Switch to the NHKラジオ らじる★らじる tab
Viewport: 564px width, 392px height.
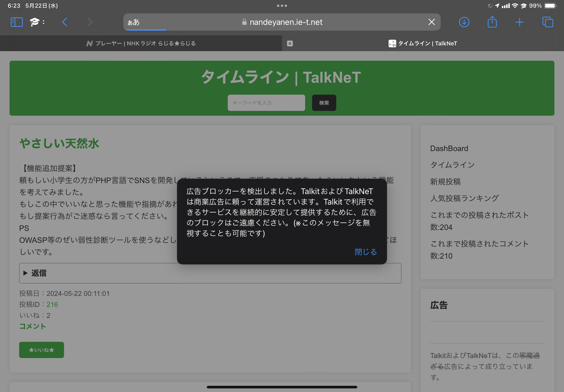[141, 44]
